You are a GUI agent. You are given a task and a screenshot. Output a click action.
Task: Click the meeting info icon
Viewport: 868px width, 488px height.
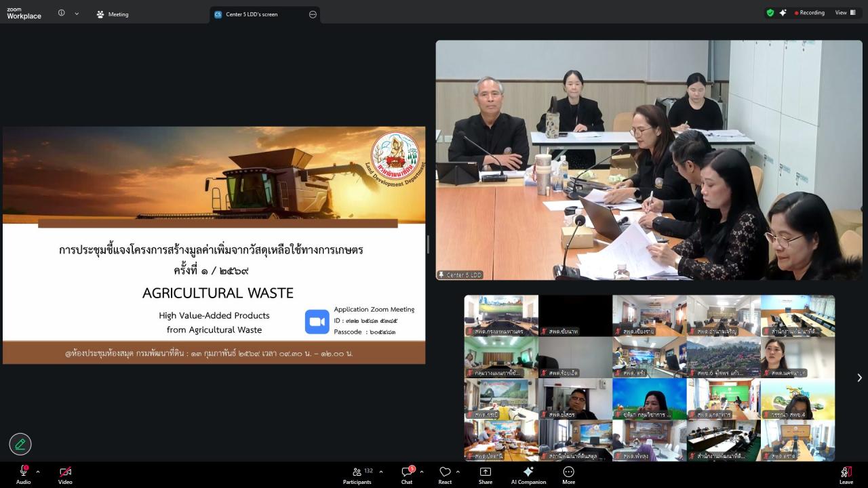tap(60, 14)
